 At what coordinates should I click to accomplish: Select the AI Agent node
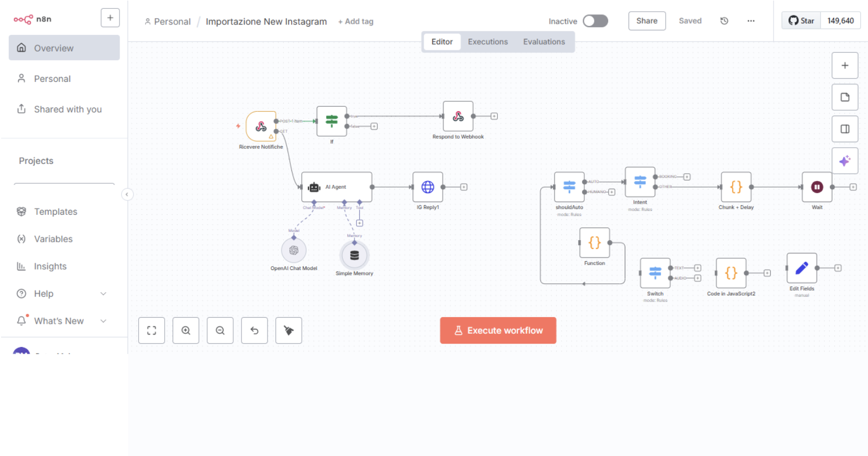tap(337, 187)
